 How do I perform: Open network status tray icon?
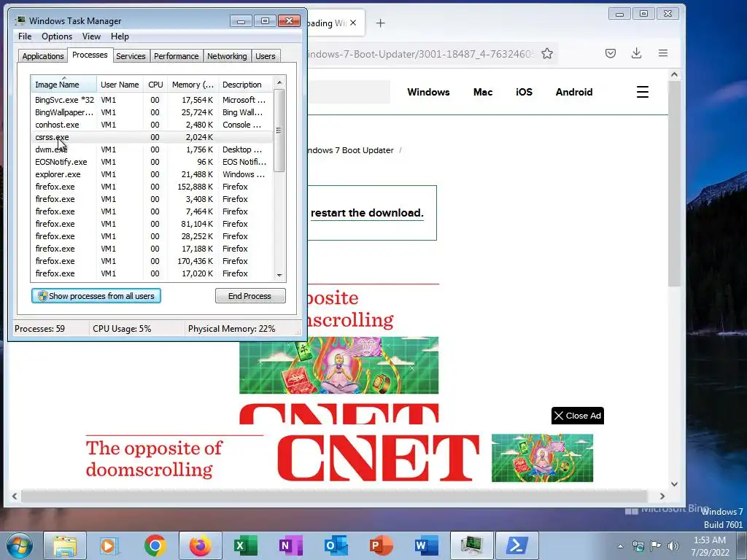[638, 546]
